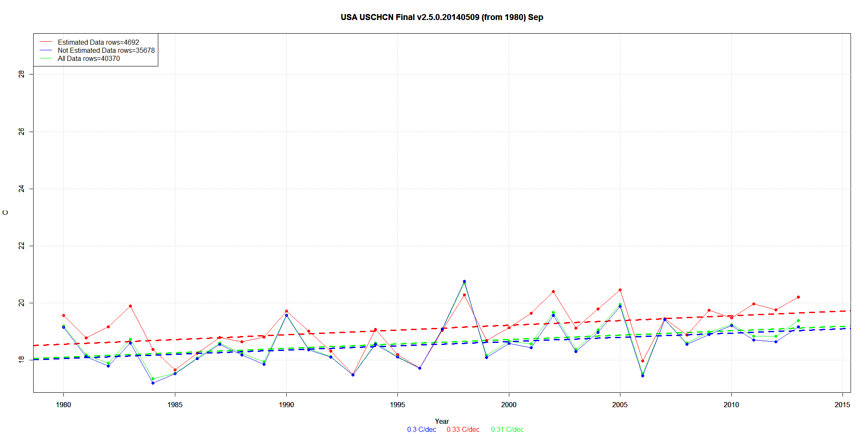Click the green All Data legend line
This screenshot has width=868, height=434.
click(46, 58)
